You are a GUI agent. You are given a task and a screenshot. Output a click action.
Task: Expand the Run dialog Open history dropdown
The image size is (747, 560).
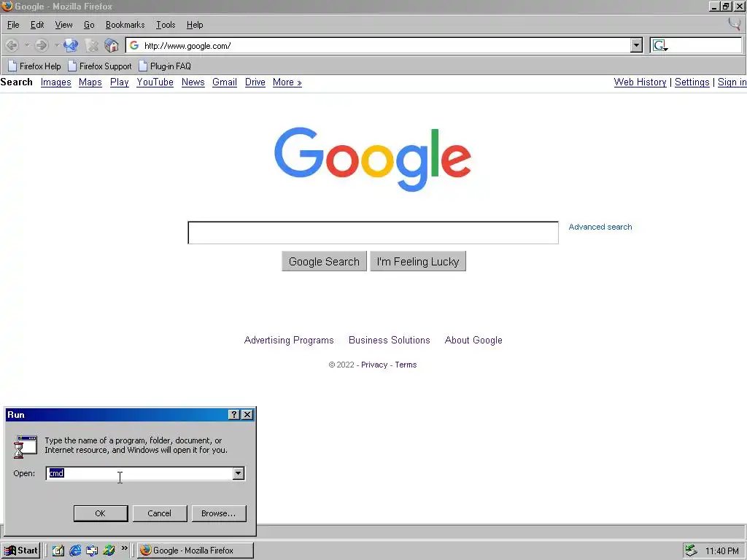tap(239, 473)
